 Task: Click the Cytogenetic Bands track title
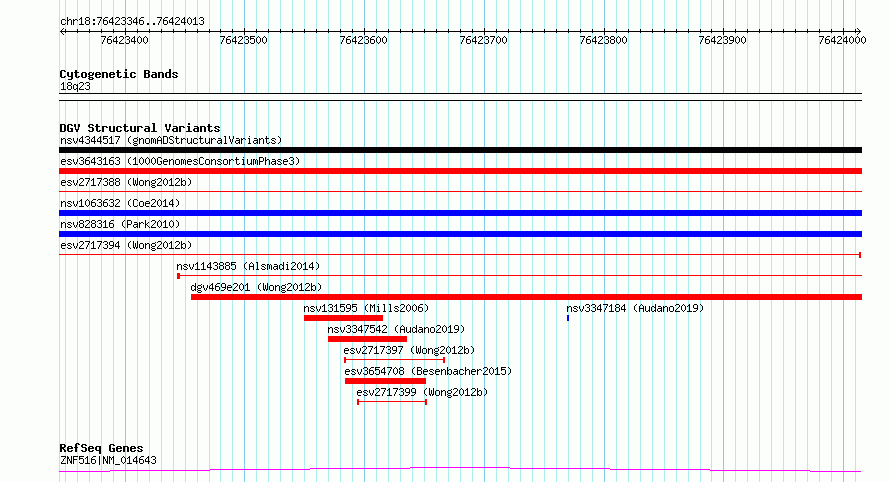point(119,74)
